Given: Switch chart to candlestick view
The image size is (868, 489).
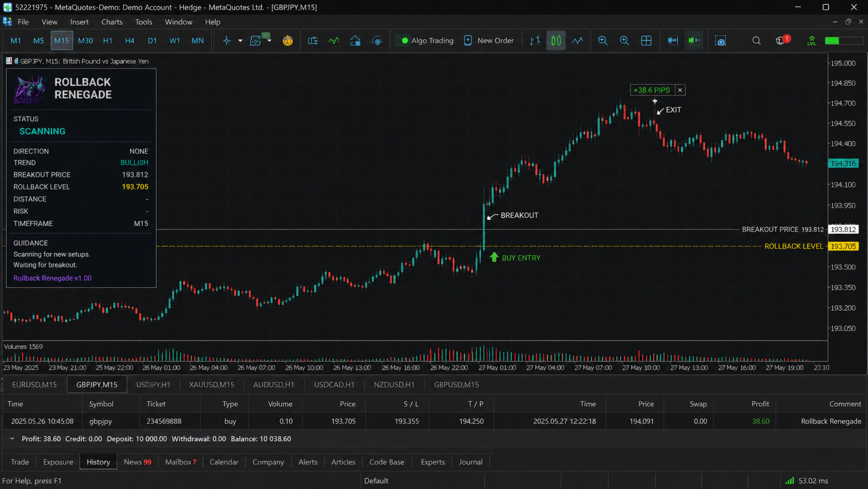Looking at the screenshot, I should (556, 41).
